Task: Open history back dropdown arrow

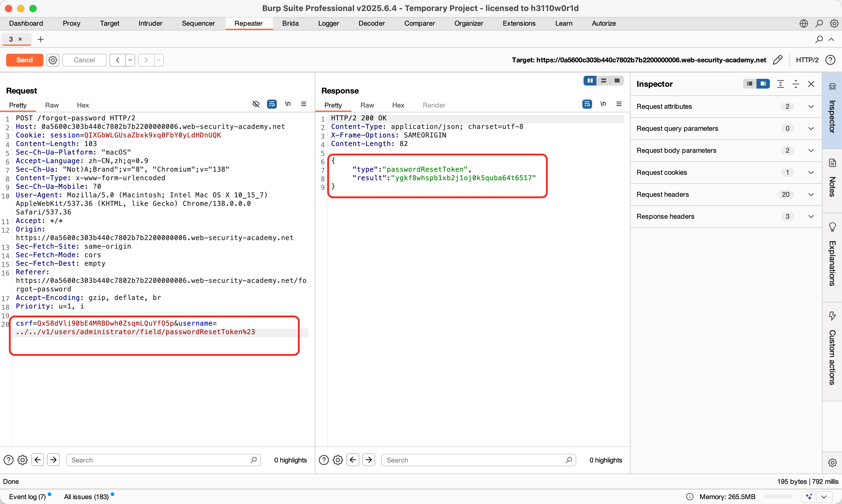Action: 130,60
